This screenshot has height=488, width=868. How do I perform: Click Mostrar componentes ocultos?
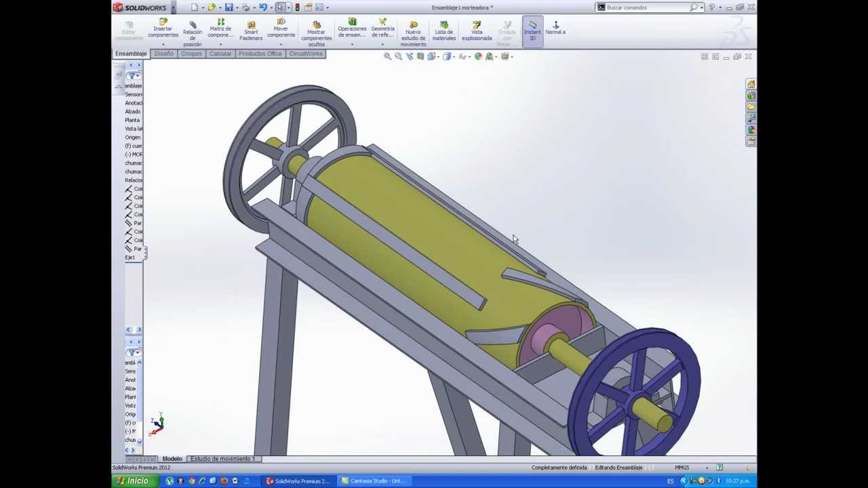coord(316,34)
